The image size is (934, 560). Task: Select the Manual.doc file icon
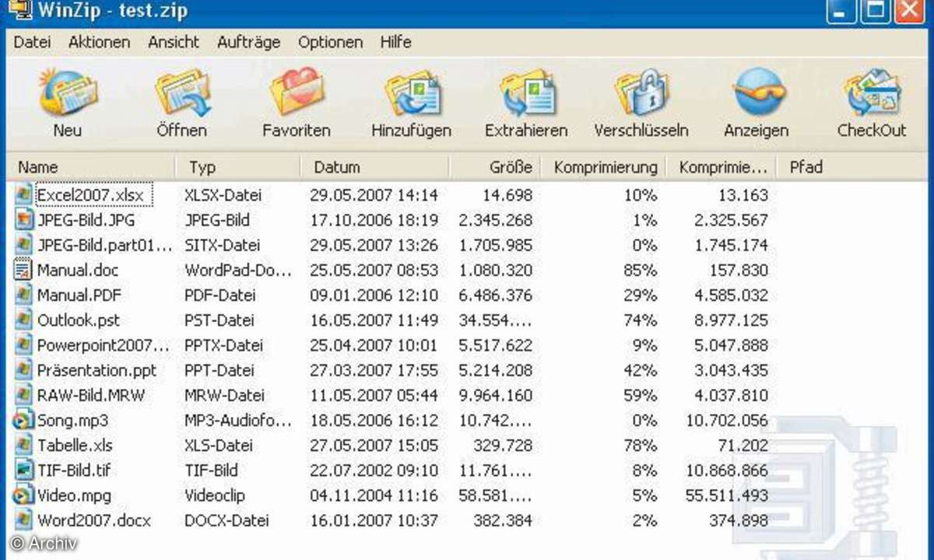23,270
